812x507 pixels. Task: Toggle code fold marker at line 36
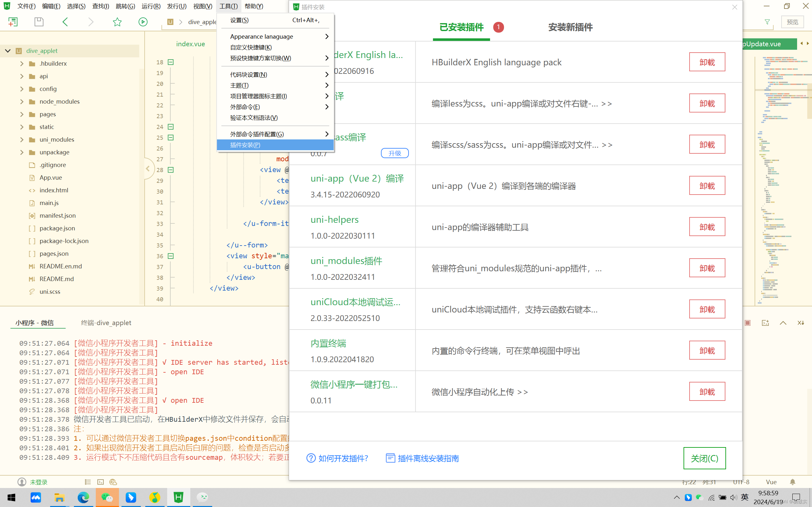click(x=170, y=256)
